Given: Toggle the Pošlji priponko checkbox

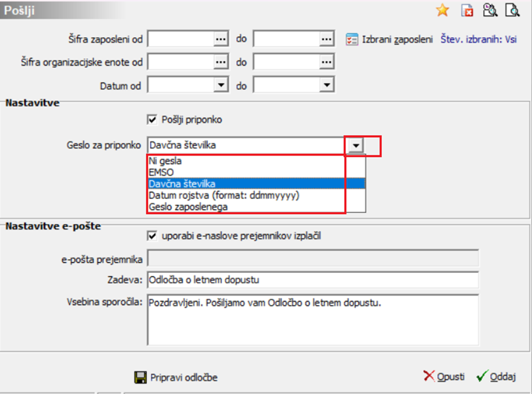Looking at the screenshot, I should [152, 119].
